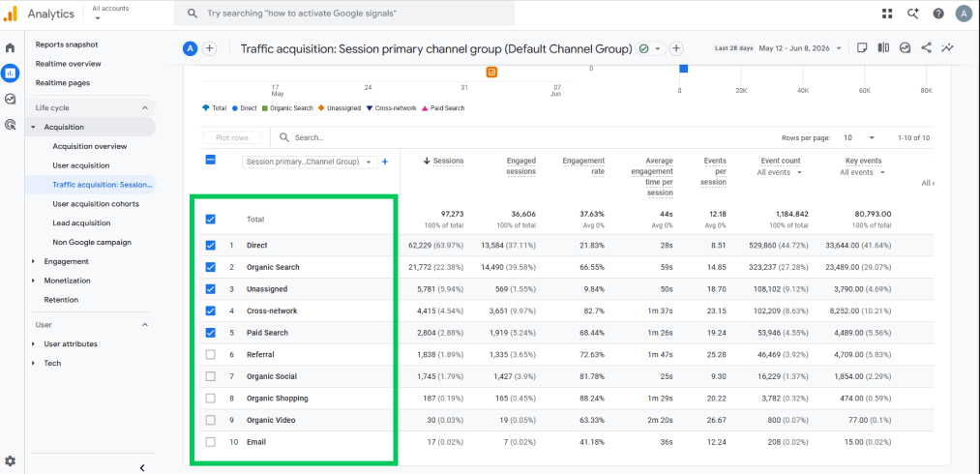Add comparison using plus next to A badge
Screen dimensions: 980x474
(209, 48)
